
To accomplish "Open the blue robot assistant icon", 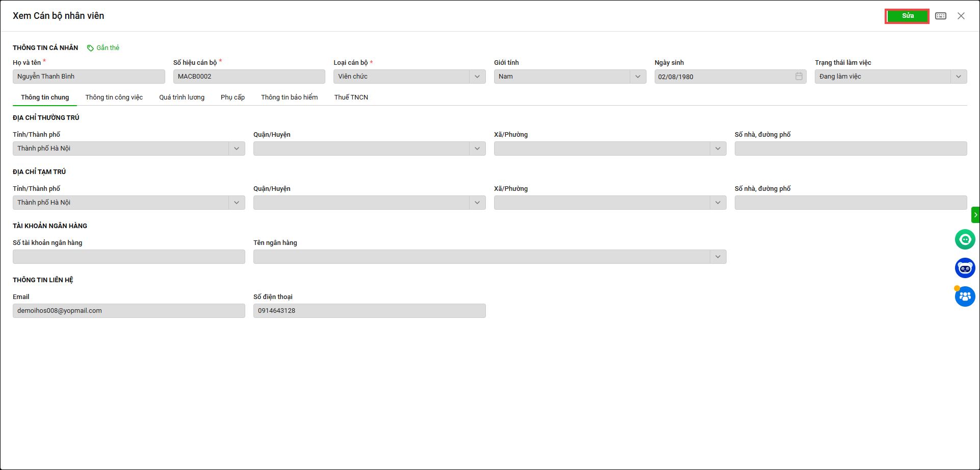I will [965, 268].
